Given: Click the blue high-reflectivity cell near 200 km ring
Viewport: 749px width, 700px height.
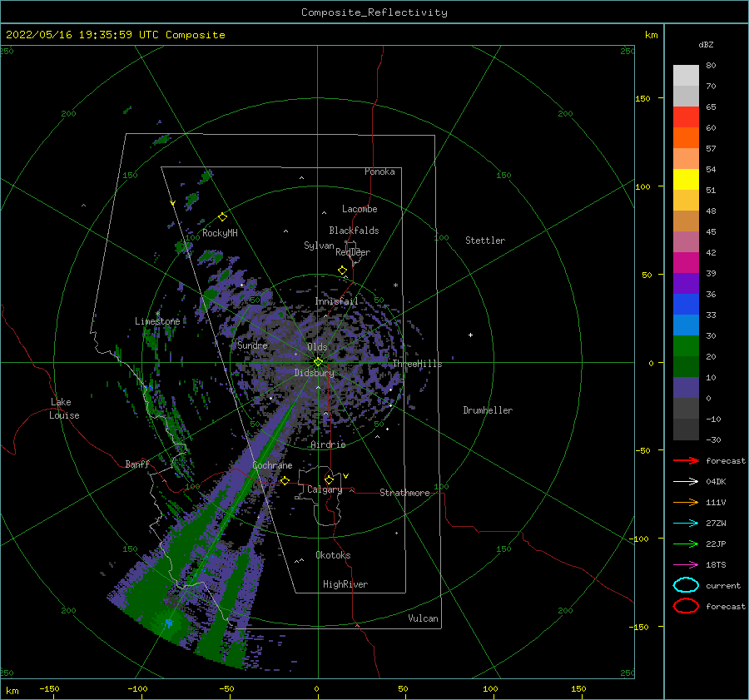Looking at the screenshot, I should point(169,623).
